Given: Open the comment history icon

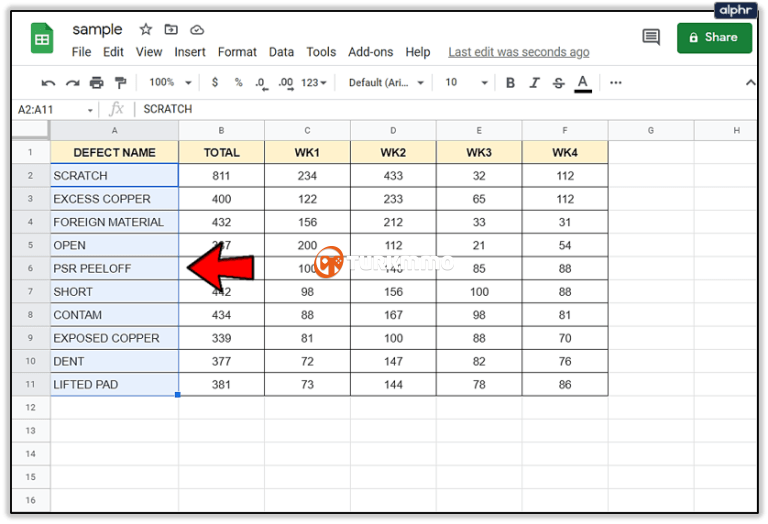Looking at the screenshot, I should point(651,37).
